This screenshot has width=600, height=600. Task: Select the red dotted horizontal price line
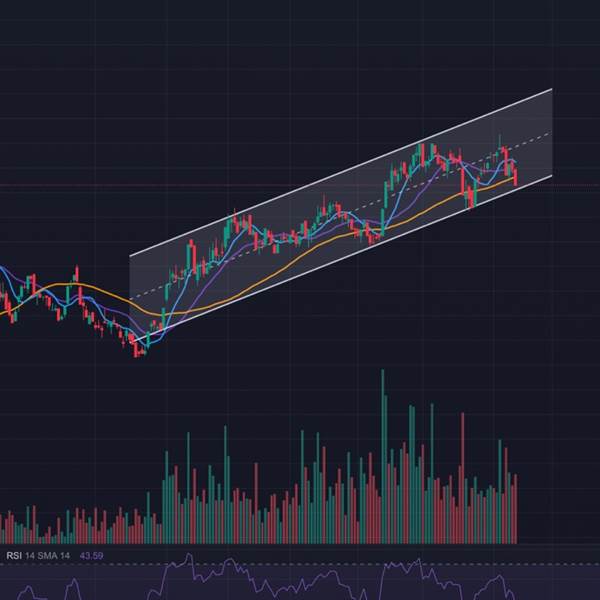pos(300,185)
